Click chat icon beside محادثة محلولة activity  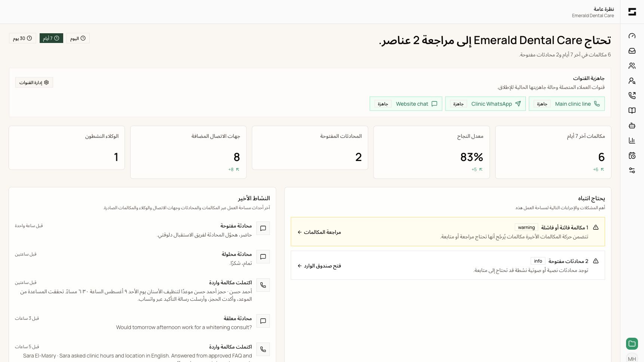(263, 257)
